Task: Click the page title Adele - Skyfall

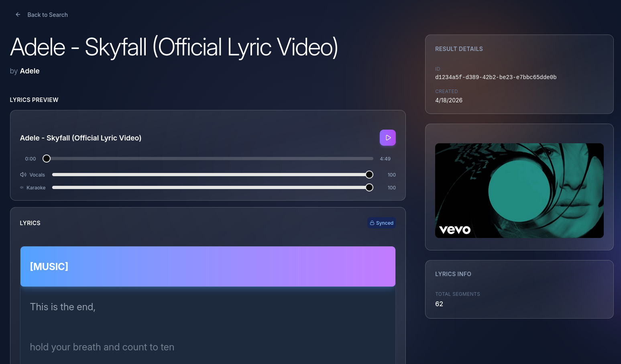Action: tap(174, 47)
